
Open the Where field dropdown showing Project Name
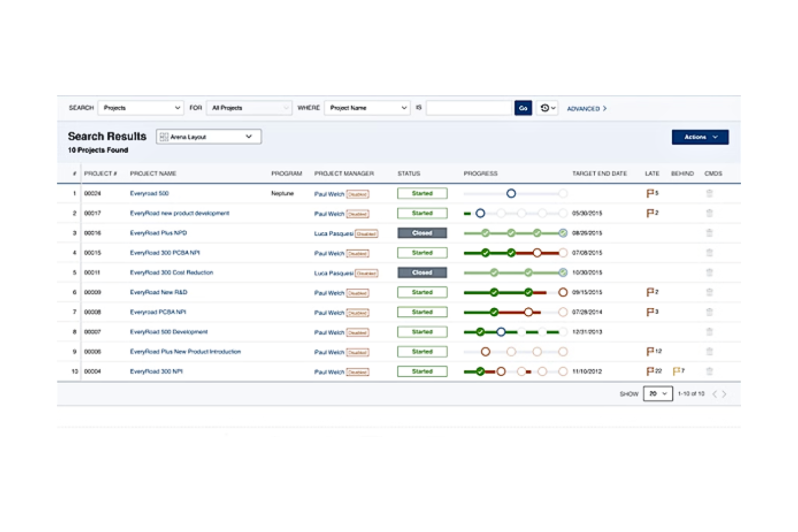pyautogui.click(x=367, y=108)
